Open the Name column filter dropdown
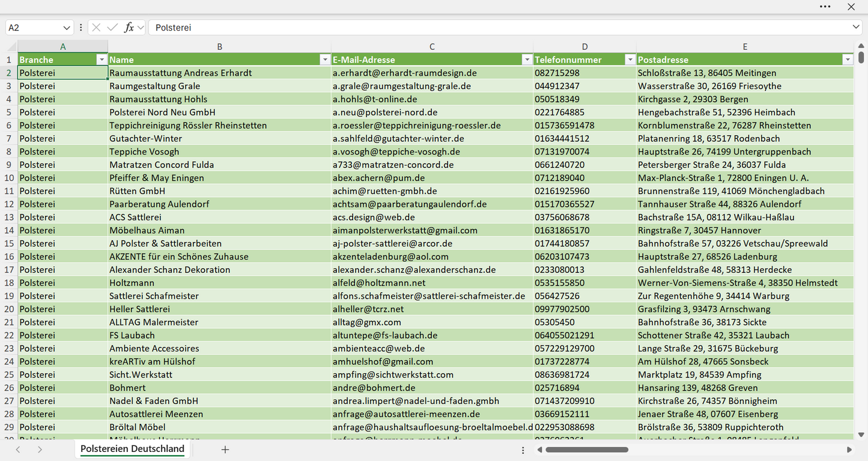This screenshot has width=868, height=461. (x=325, y=60)
